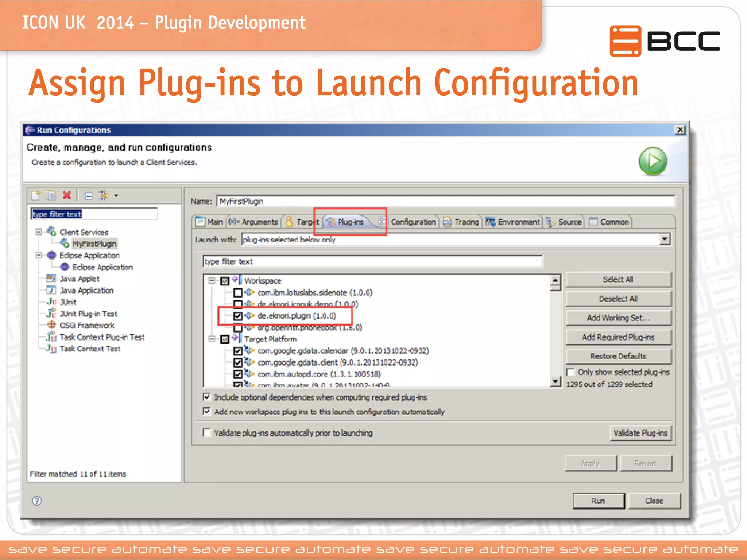This screenshot has width=747, height=560.
Task: Toggle Add new workspace plug-ins automatically checkbox
Action: 207,411
